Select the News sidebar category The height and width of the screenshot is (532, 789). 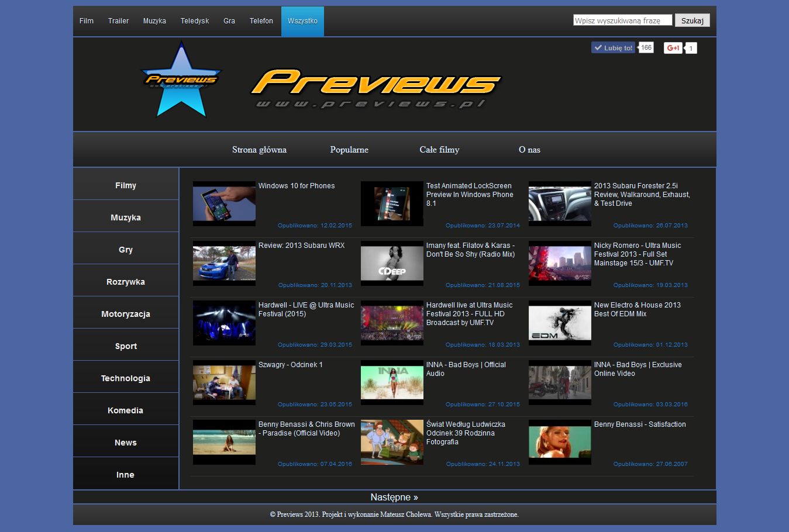pyautogui.click(x=126, y=442)
